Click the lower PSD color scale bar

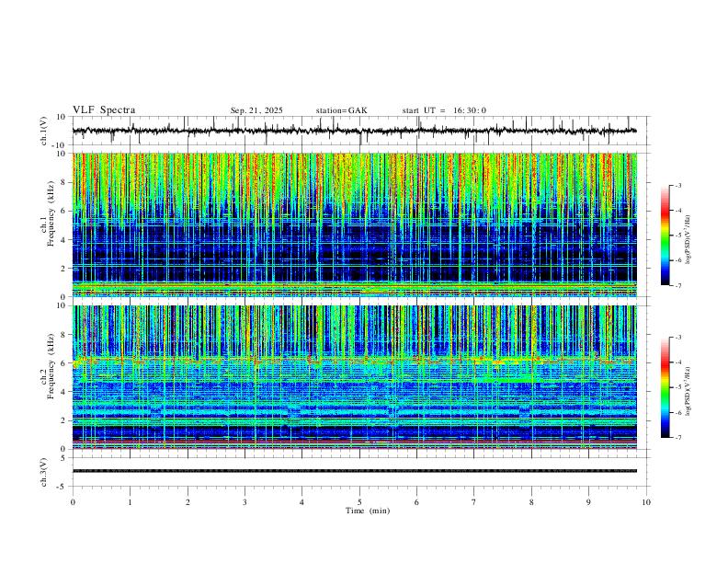[665, 387]
